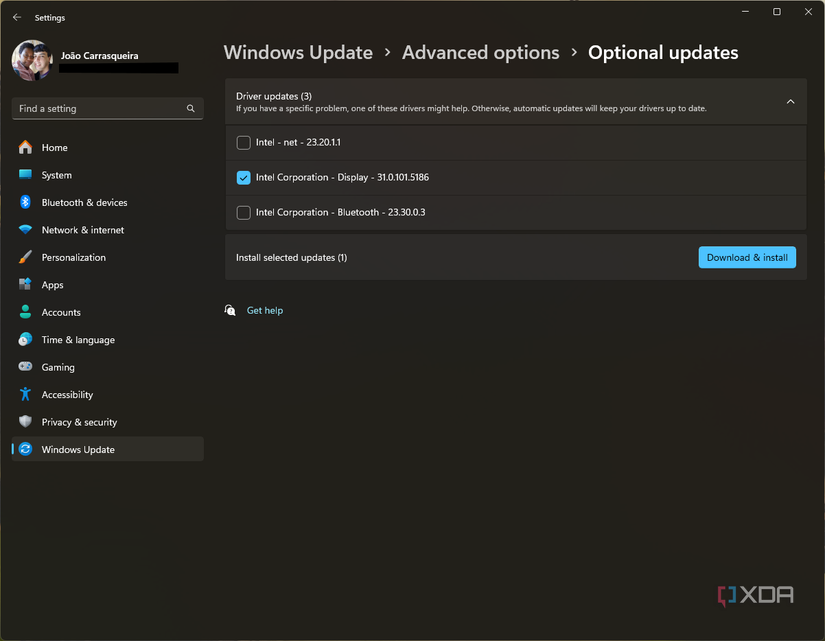Click the Driver updates (3) header text

pos(274,96)
